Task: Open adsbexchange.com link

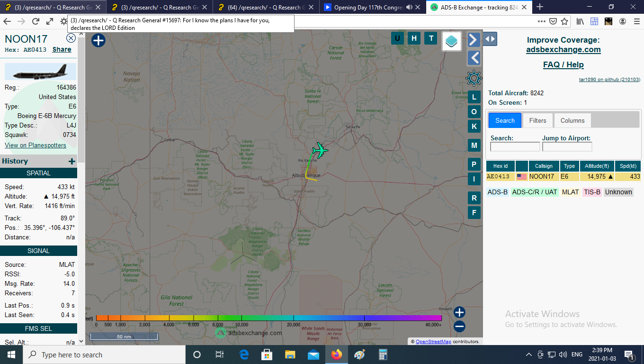Action: click(563, 49)
